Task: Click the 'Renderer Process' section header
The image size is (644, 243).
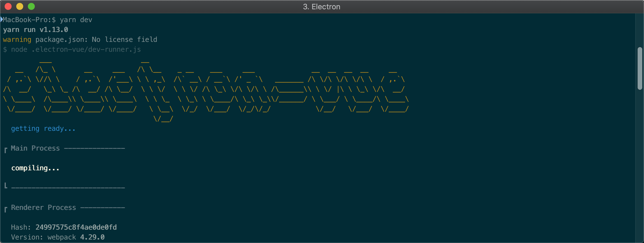Action: 44,208
